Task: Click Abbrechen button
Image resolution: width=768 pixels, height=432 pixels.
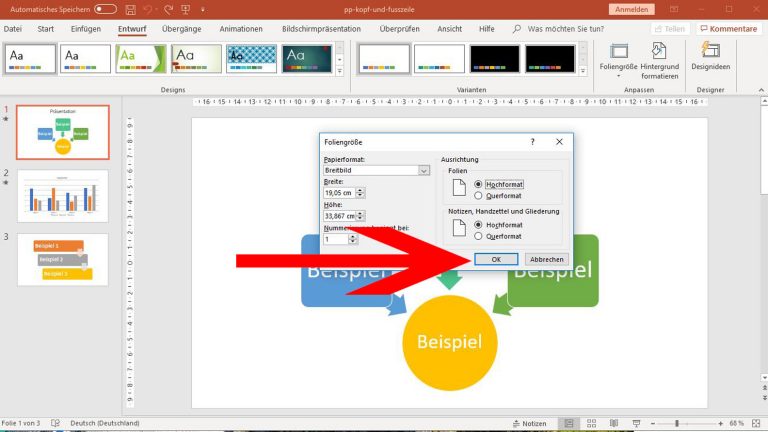Action: (547, 259)
